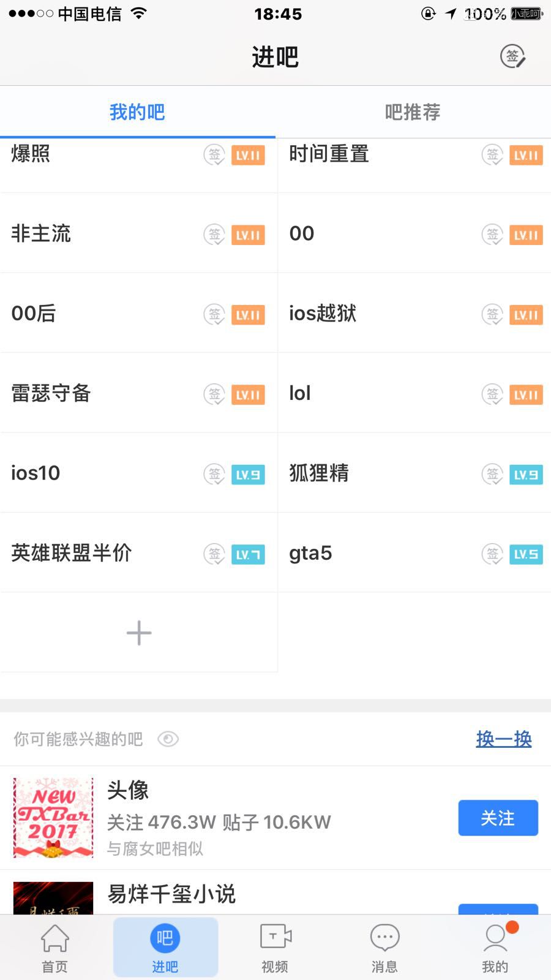Tap the plus icon to add a bar
Viewport: 551px width, 980px height.
139,633
